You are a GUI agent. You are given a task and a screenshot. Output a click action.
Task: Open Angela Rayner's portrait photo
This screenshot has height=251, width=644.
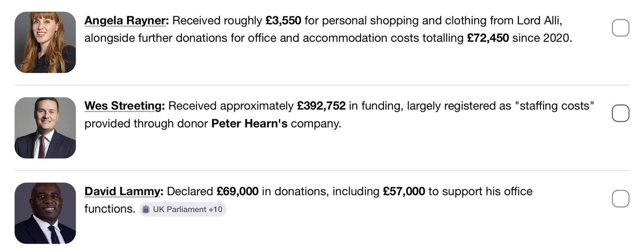point(45,42)
